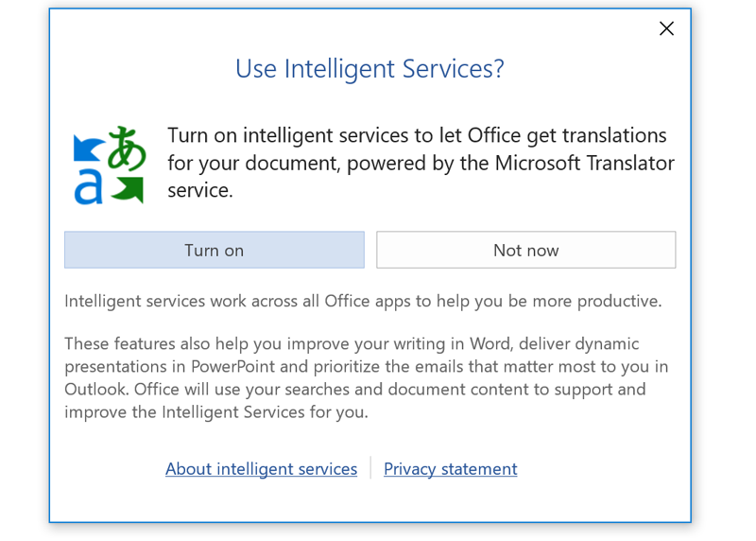
Task: Click the green arrow in the translator icon
Action: point(129,189)
